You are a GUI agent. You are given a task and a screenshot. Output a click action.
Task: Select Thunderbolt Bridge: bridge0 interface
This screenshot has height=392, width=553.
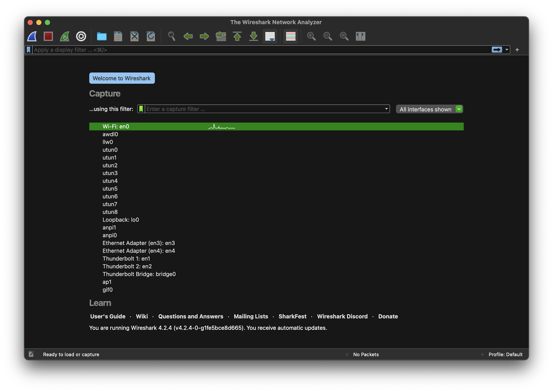[276, 274]
